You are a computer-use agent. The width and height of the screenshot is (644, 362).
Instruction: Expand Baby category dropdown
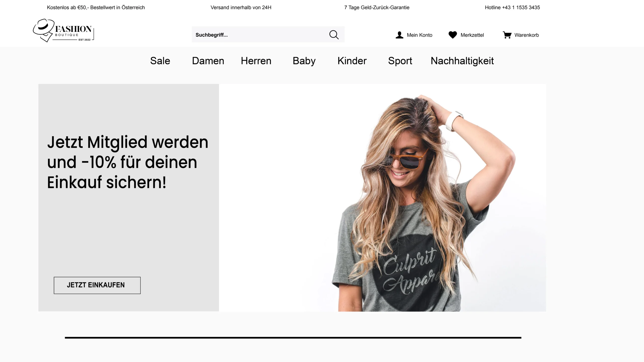click(x=304, y=61)
